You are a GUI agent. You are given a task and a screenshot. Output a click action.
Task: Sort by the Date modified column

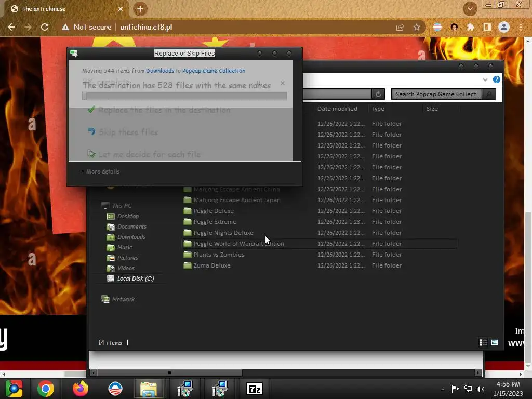pos(337,109)
